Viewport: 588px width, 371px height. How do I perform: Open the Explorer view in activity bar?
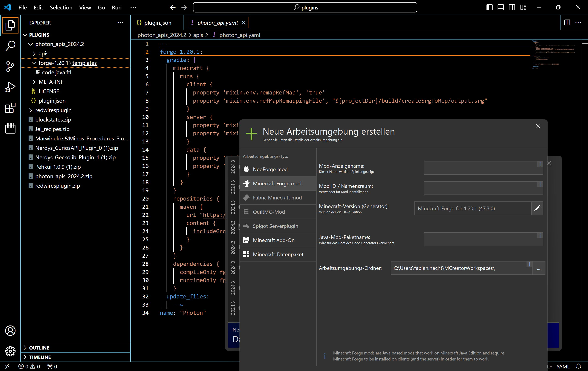[10, 25]
